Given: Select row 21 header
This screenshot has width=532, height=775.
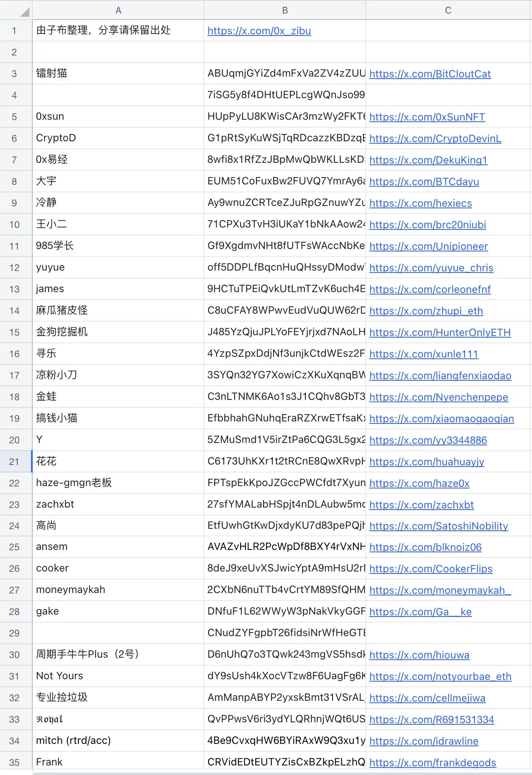Looking at the screenshot, I should coord(14,462).
